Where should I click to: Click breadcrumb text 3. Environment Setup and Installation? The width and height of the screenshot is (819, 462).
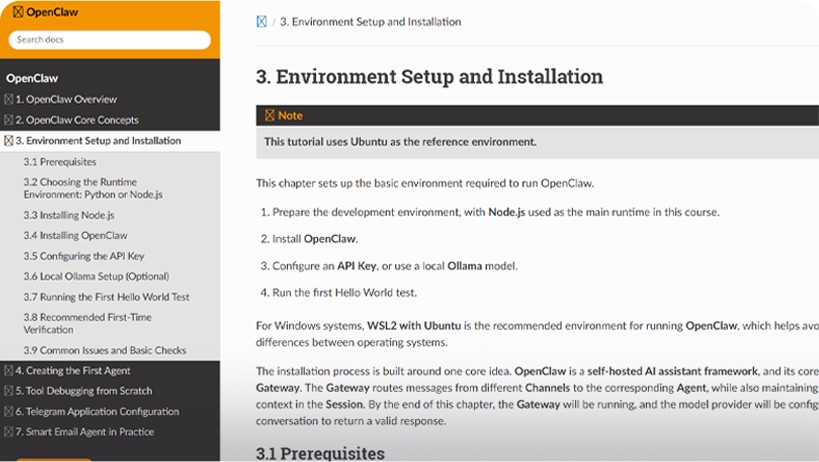pos(370,21)
